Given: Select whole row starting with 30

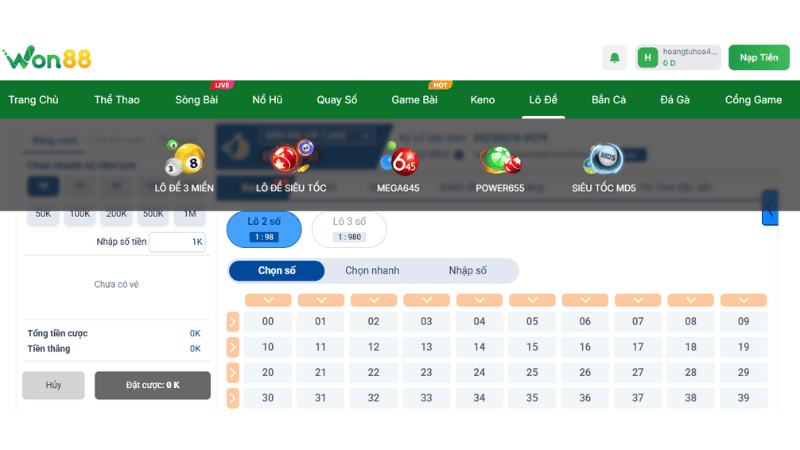Looking at the screenshot, I should click(233, 398).
